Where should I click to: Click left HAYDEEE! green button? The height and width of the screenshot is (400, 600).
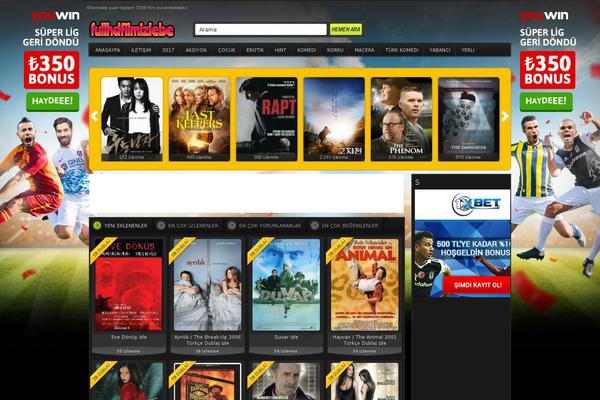coord(52,101)
